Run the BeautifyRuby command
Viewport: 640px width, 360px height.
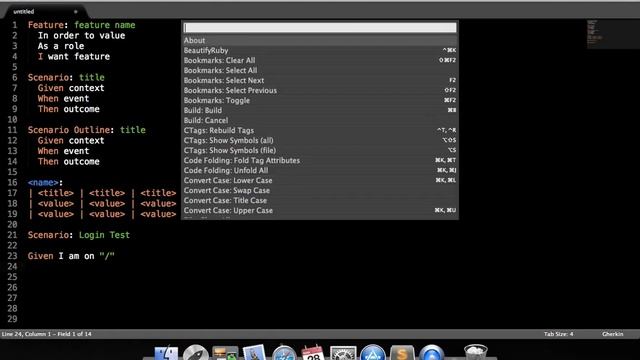click(x=320, y=51)
